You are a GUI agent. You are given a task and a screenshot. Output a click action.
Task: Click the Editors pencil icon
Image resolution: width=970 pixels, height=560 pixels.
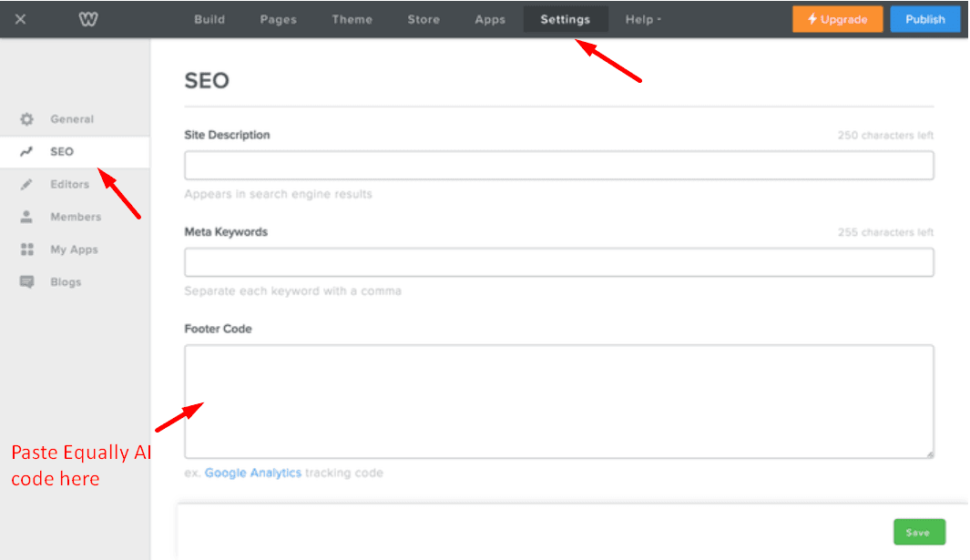point(27,185)
